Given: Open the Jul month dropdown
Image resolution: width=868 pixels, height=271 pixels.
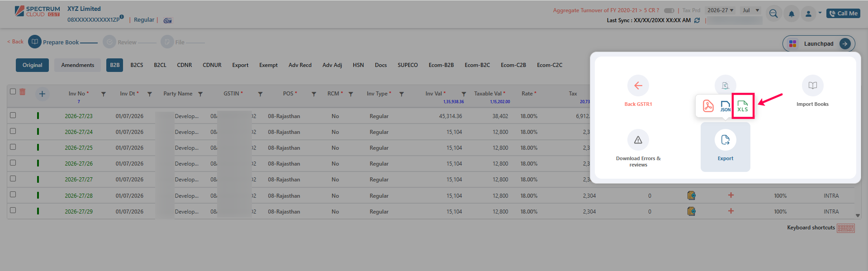Looking at the screenshot, I should 751,10.
